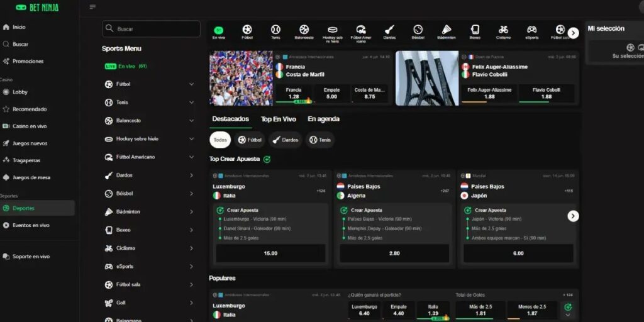Pick Menos de 2.5 goals at 1.87
Screen dimensions: 644x322
(x=532, y=310)
